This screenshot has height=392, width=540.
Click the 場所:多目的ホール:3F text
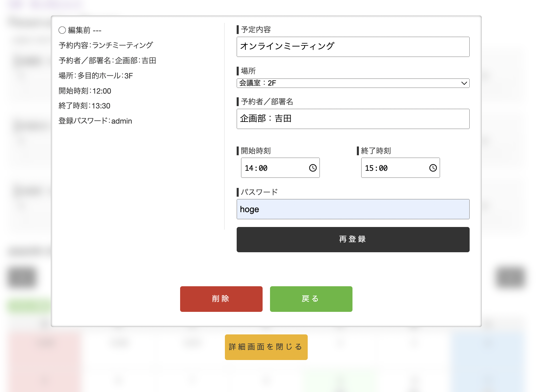point(96,76)
